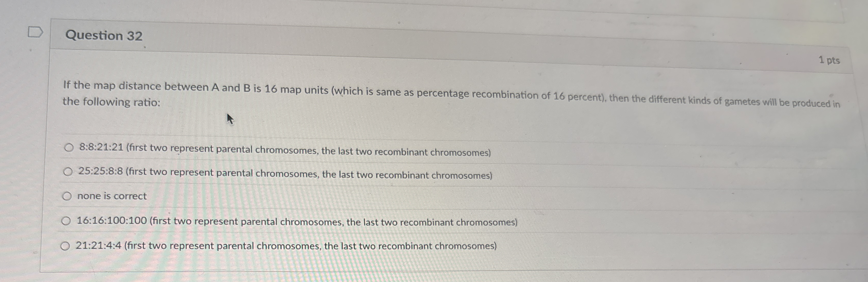Click the radio circle next to 'none is correct'

(x=67, y=196)
